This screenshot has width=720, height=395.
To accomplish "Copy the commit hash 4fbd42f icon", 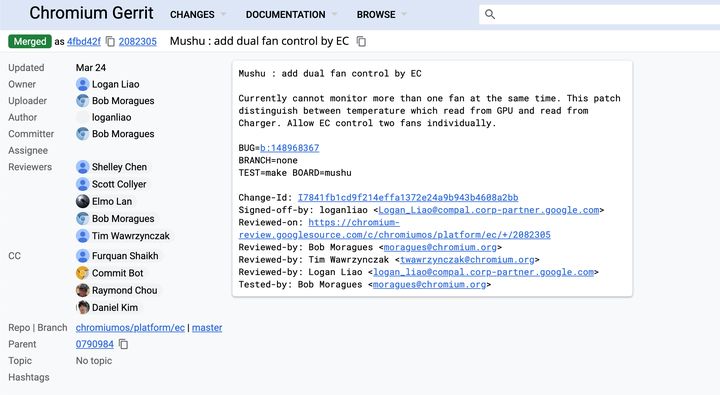I will (x=110, y=41).
